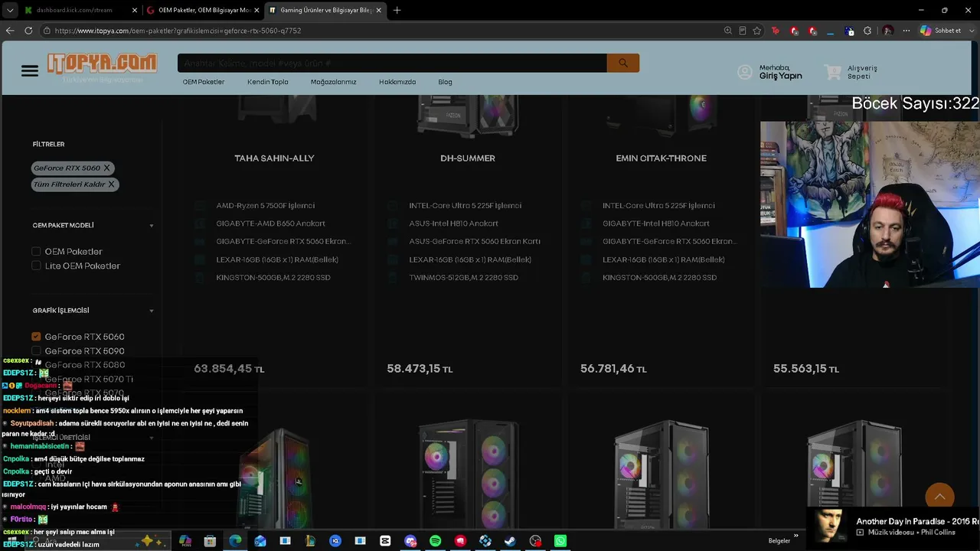980x551 pixels.
Task: Open the shopping cart icon
Action: click(x=833, y=72)
